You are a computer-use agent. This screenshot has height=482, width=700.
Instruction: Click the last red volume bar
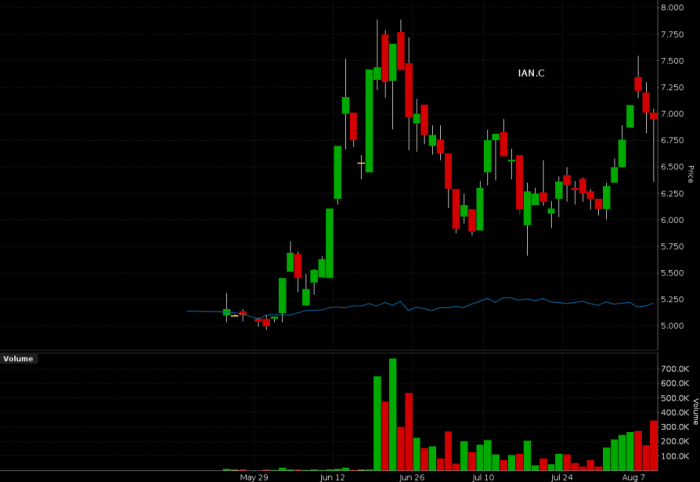click(x=654, y=445)
